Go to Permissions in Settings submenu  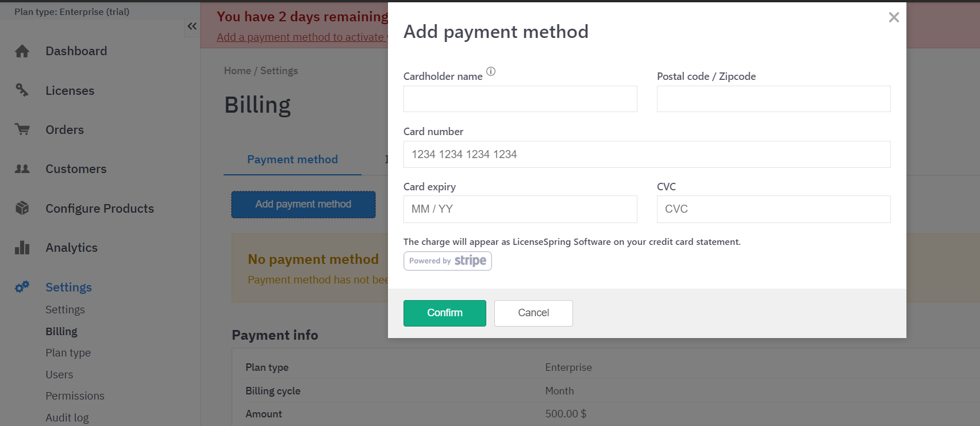tap(75, 396)
